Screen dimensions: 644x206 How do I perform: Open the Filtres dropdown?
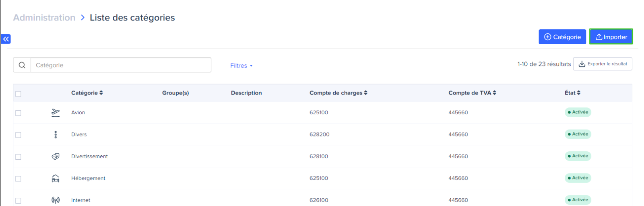tap(241, 66)
